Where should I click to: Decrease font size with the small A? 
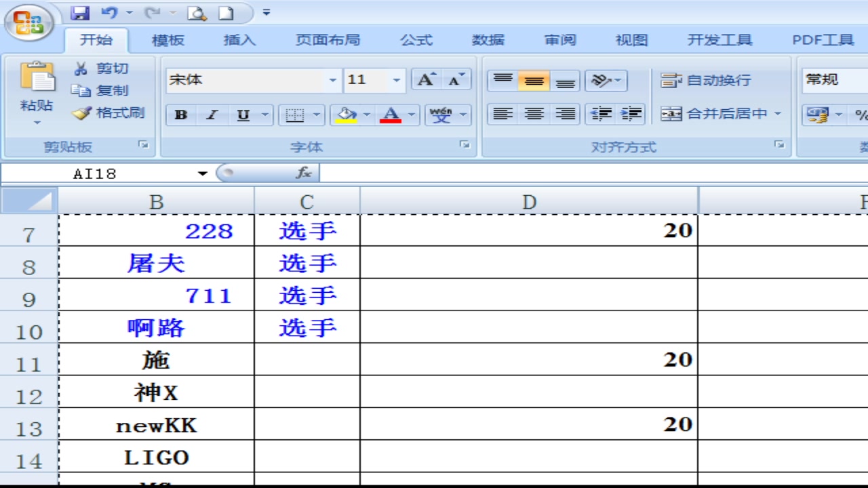click(x=456, y=80)
